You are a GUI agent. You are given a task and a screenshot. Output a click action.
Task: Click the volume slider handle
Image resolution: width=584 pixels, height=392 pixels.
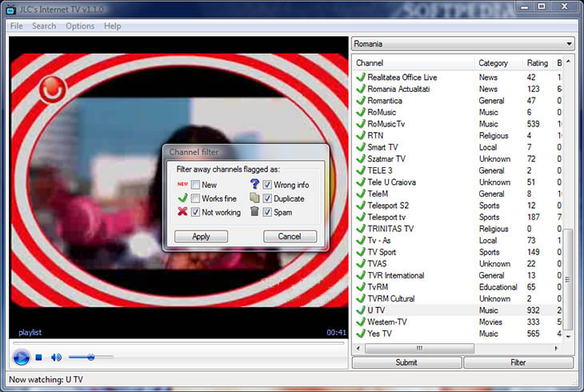(x=91, y=358)
